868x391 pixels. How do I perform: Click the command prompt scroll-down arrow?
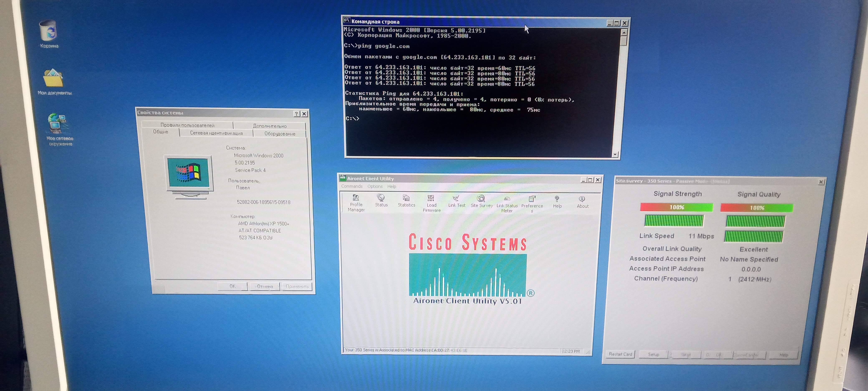coord(615,154)
